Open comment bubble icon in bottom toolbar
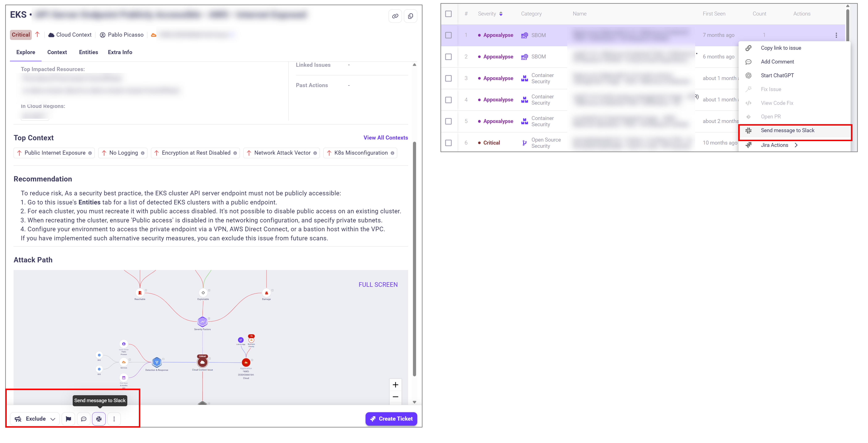This screenshot has width=868, height=443. 84,419
